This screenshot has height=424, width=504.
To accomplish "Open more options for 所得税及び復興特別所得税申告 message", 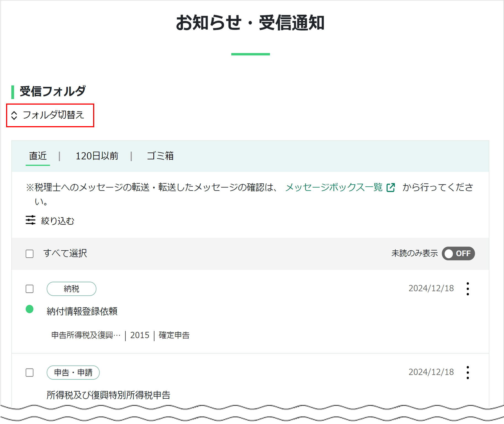I will pyautogui.click(x=468, y=373).
